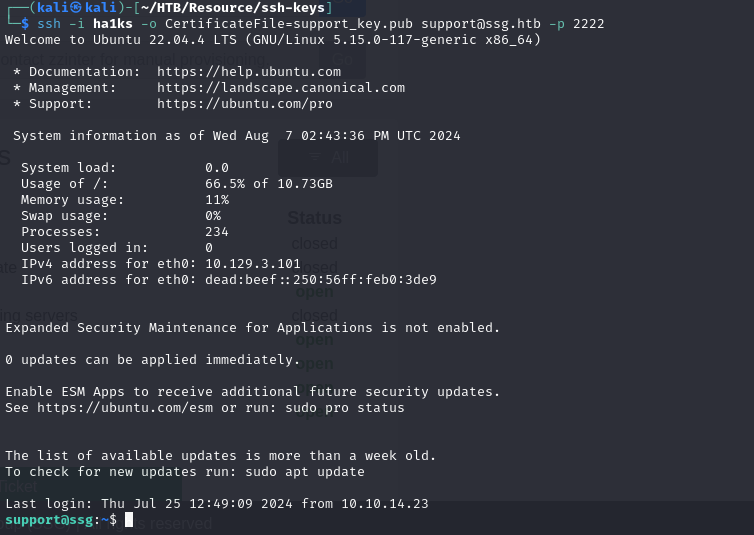Click the Processes count 234
This screenshot has height=535, width=754.
[217, 232]
